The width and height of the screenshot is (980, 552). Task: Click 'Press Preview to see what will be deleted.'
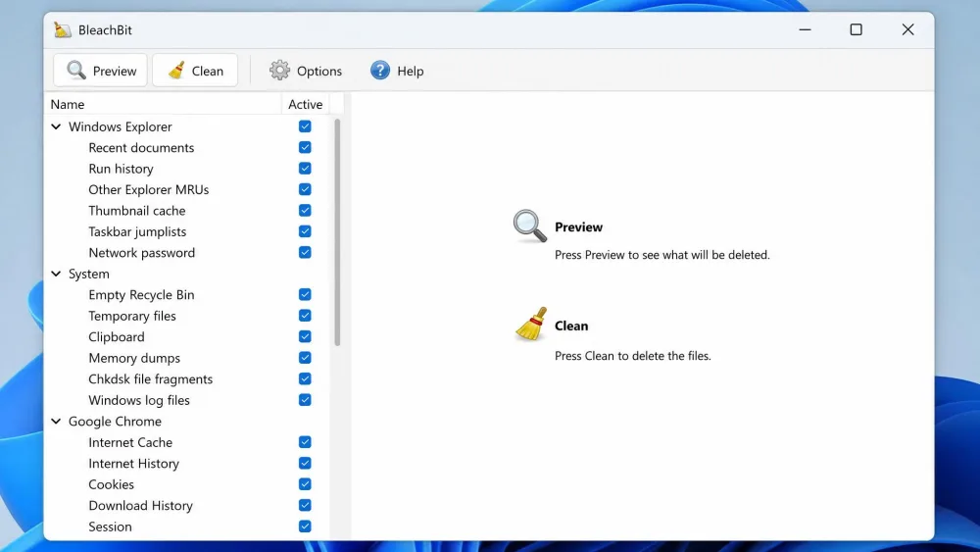[661, 255]
